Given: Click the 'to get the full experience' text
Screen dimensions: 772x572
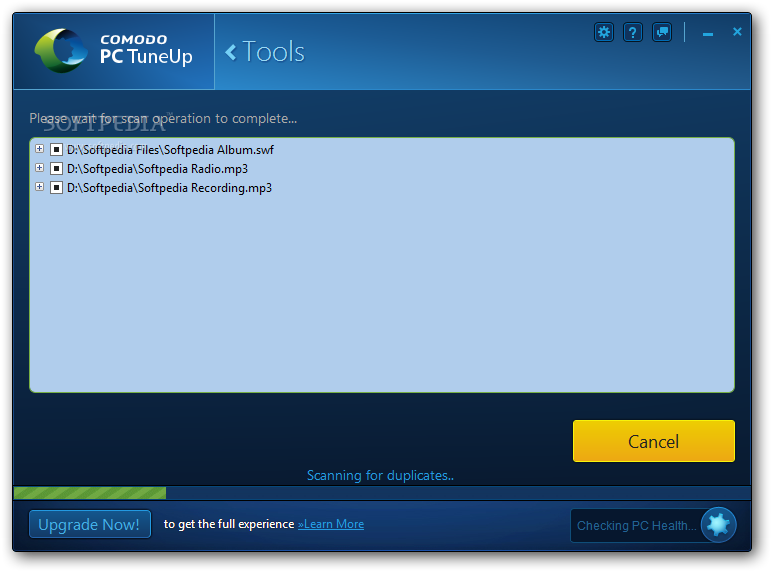Looking at the screenshot, I should tap(229, 524).
